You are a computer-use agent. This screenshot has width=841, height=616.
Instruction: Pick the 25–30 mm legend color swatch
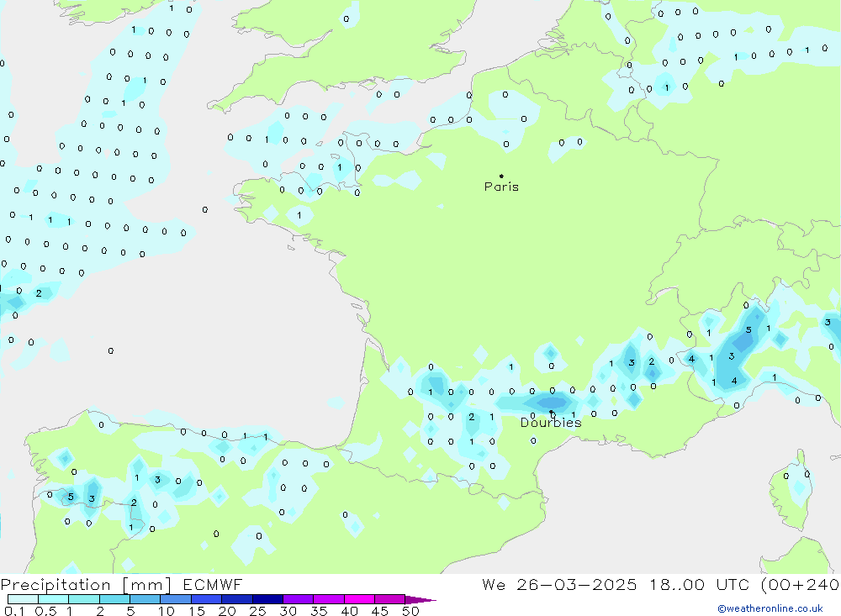(267, 599)
